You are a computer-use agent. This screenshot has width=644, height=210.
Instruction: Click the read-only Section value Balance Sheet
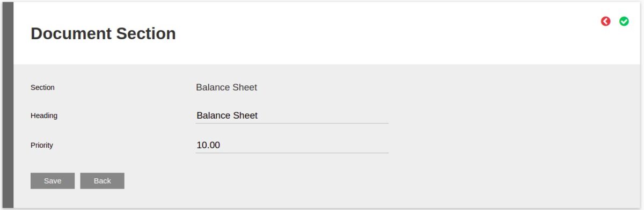tap(226, 88)
